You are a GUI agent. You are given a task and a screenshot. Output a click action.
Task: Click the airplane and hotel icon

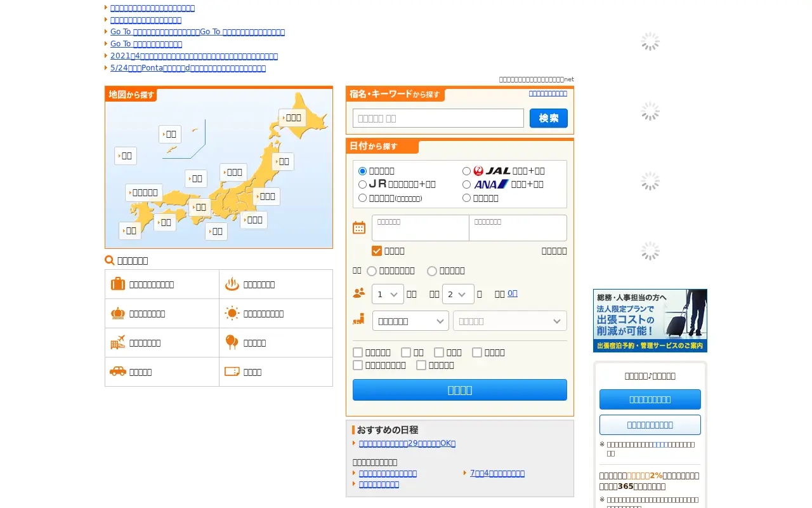[x=118, y=342]
